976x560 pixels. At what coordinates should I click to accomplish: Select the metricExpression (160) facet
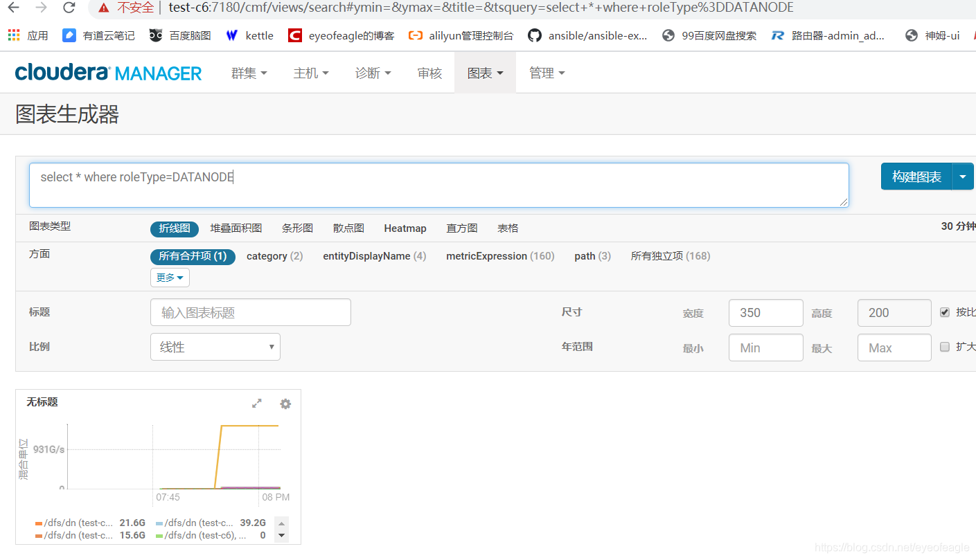tap(500, 256)
